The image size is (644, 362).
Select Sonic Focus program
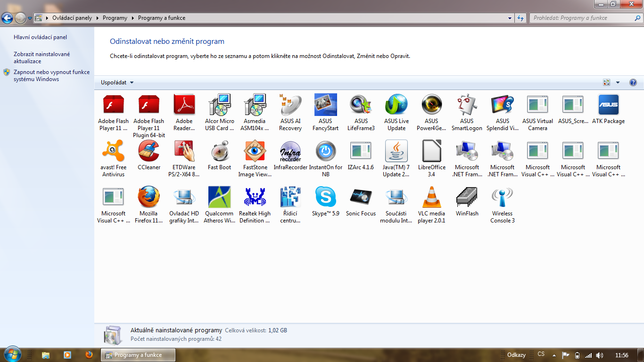tap(361, 202)
